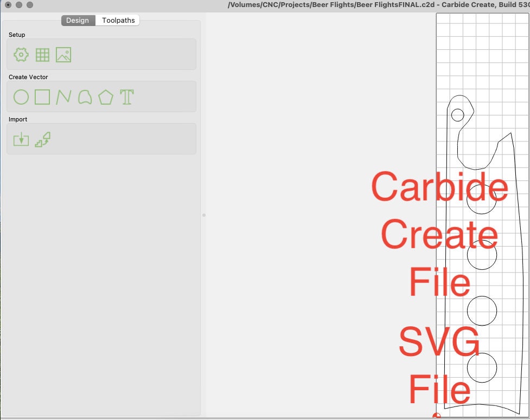Select the small hanging hole near the handle
The width and height of the screenshot is (530, 420).
(x=457, y=114)
